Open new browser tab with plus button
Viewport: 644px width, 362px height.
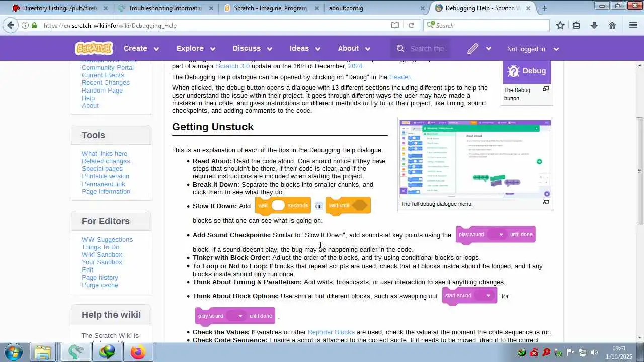tap(544, 8)
